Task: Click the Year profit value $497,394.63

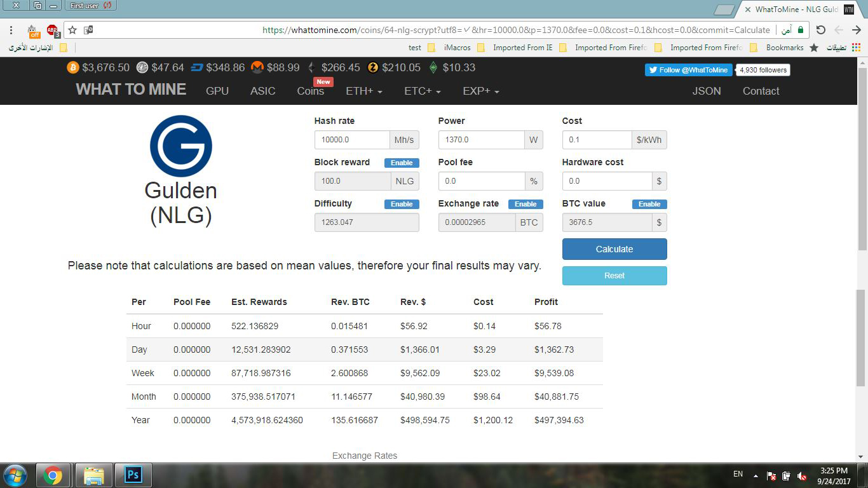Action: coord(559,420)
